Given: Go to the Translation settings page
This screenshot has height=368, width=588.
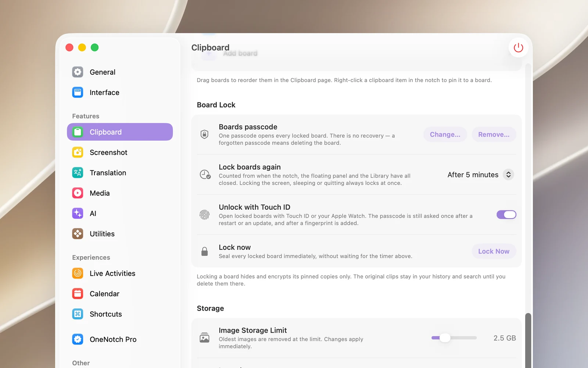Looking at the screenshot, I should [x=120, y=173].
